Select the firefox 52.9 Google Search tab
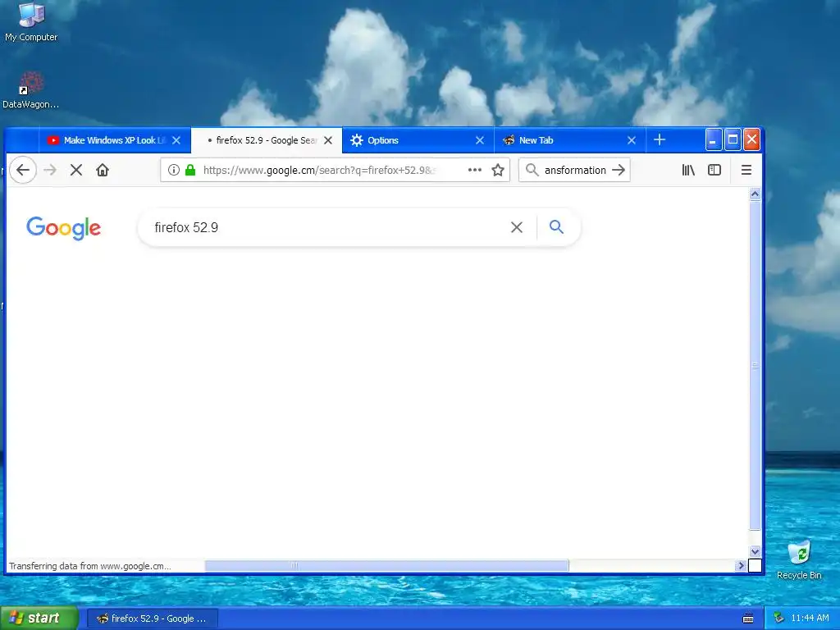 (267, 140)
